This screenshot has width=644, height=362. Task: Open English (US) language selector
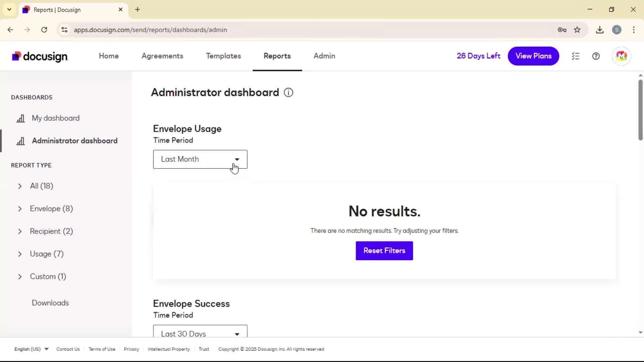[32, 349]
